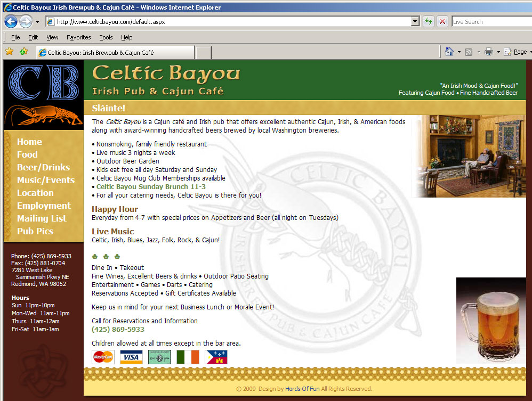The height and width of the screenshot is (401, 532).
Task: Click the Celtic Bayou Sunday Brunch link
Action: [x=151, y=187]
